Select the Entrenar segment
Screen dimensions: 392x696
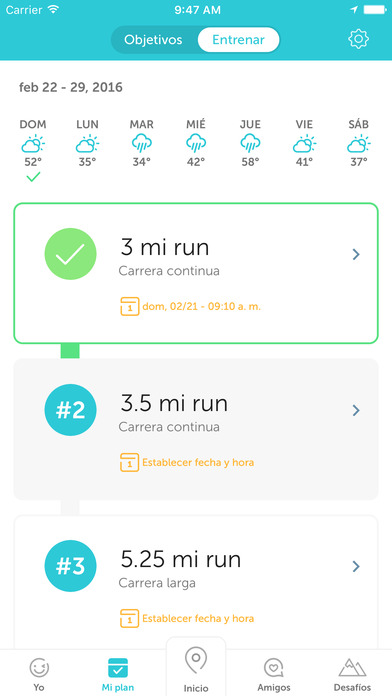point(238,40)
